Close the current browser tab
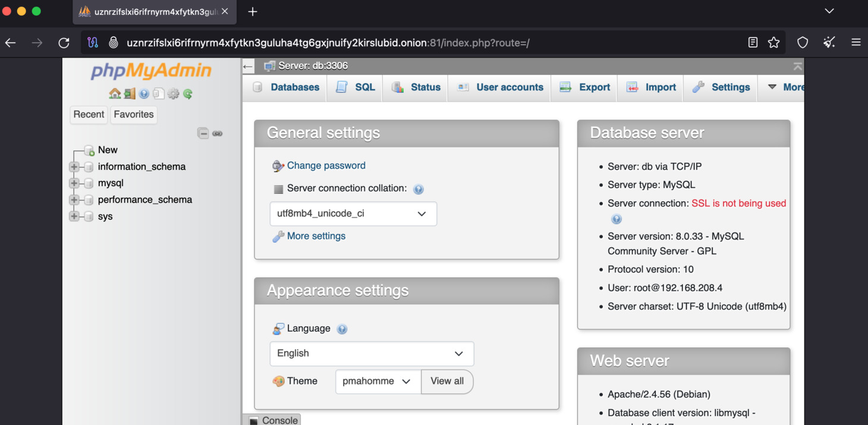868x425 pixels. tap(225, 11)
